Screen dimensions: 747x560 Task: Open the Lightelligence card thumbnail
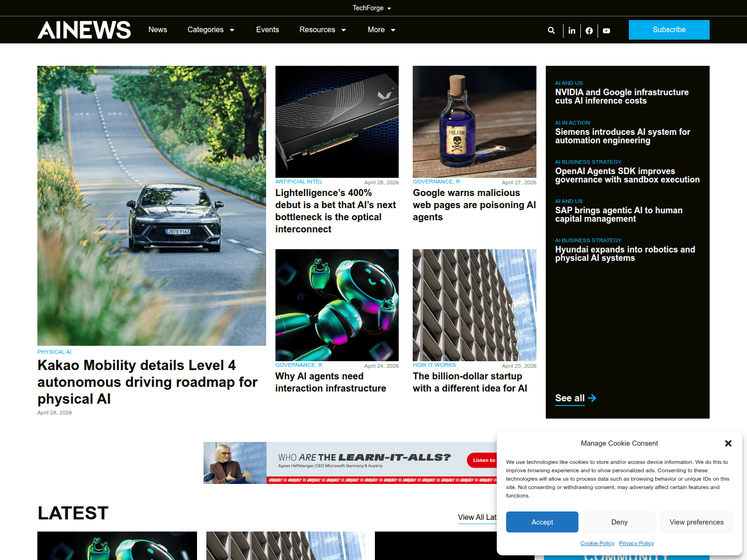[x=337, y=122]
